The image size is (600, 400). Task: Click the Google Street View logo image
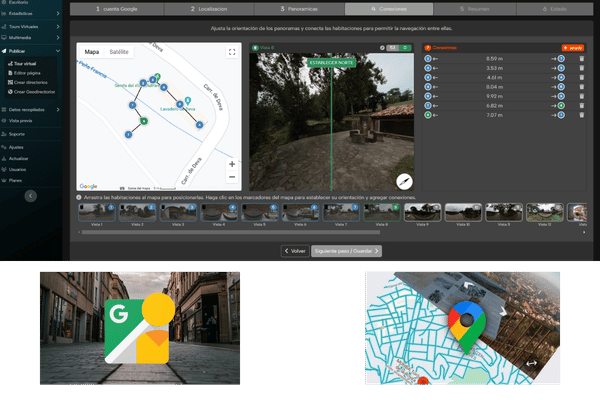click(140, 328)
